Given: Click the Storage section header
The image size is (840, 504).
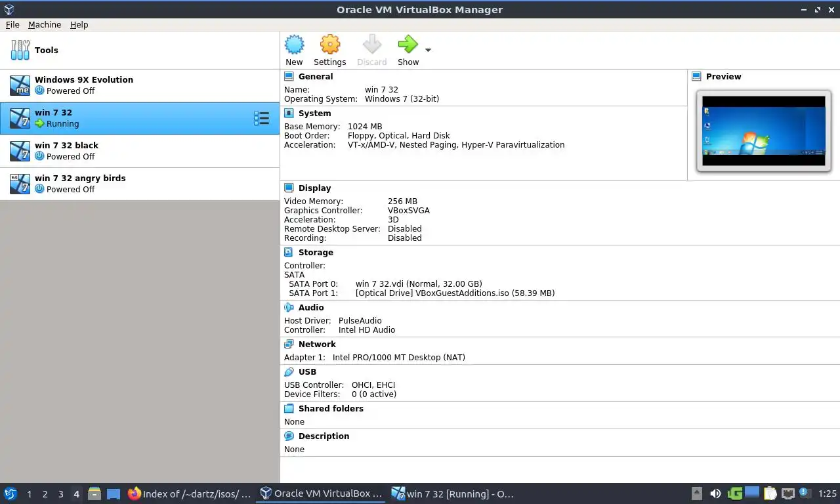Looking at the screenshot, I should (x=316, y=252).
